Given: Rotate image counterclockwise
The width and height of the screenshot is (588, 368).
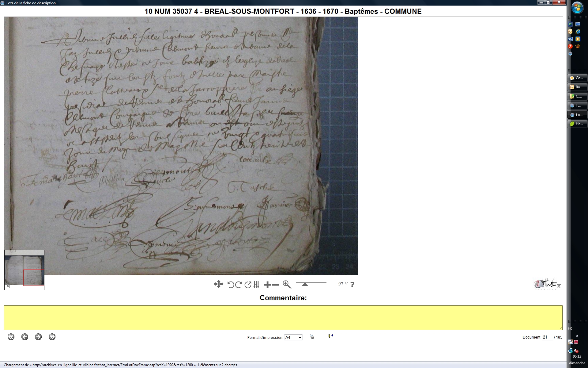Looking at the screenshot, I should click(231, 285).
